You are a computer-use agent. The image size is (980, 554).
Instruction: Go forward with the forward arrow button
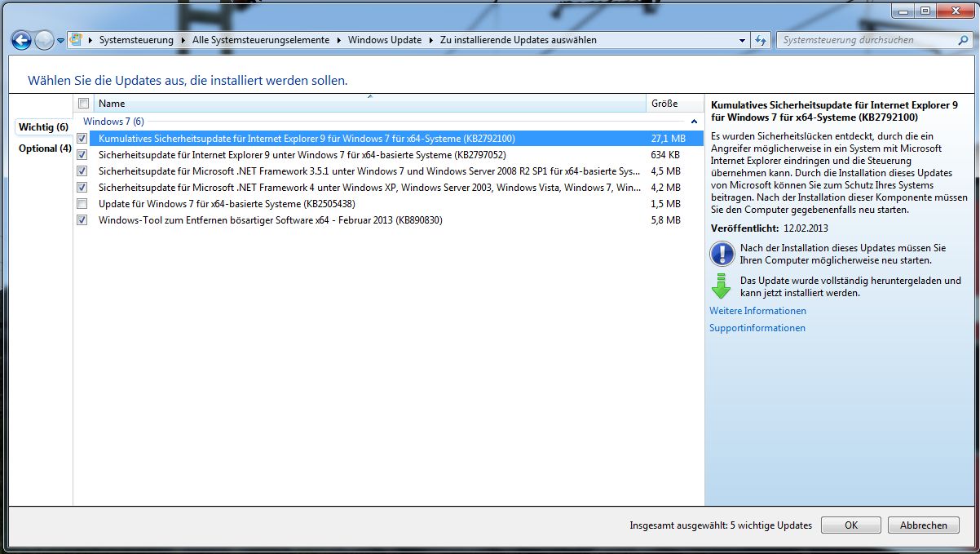[44, 39]
